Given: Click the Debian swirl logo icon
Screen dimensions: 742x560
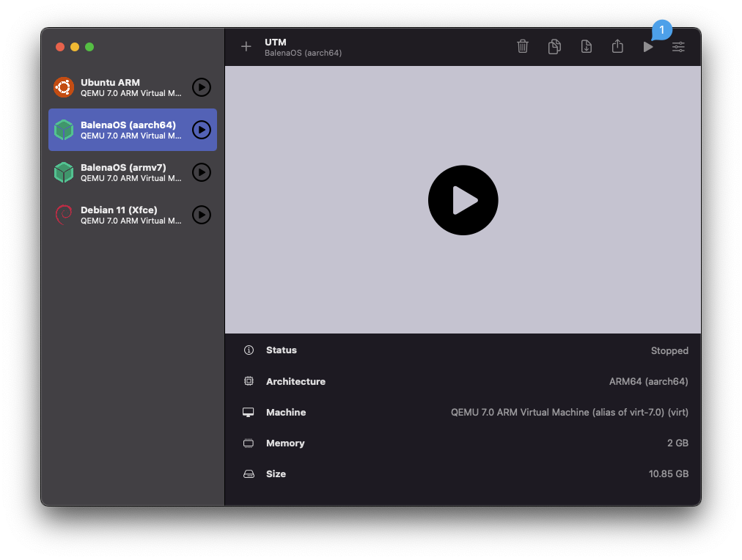Looking at the screenshot, I should click(x=63, y=215).
